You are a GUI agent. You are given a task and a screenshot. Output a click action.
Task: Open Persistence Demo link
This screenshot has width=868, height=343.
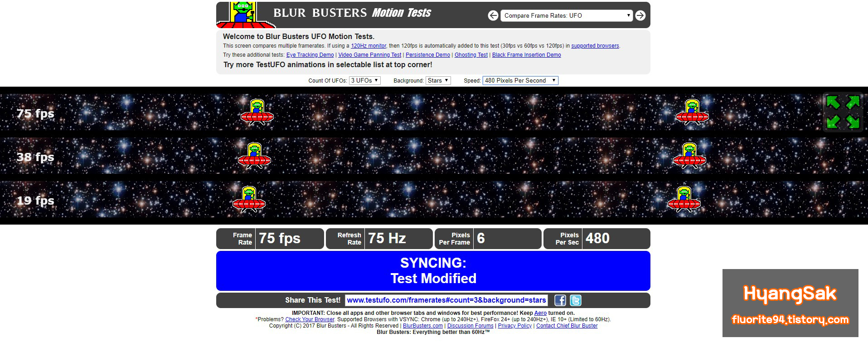[x=428, y=55]
